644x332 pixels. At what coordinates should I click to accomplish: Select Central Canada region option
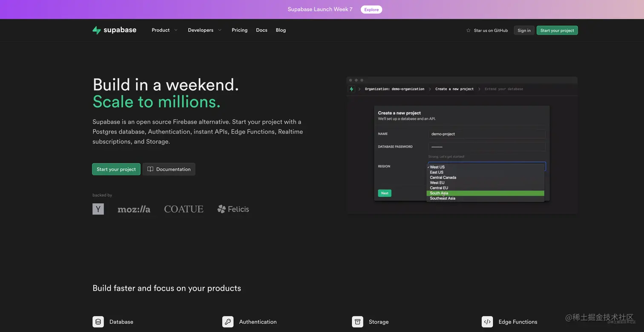pos(486,177)
